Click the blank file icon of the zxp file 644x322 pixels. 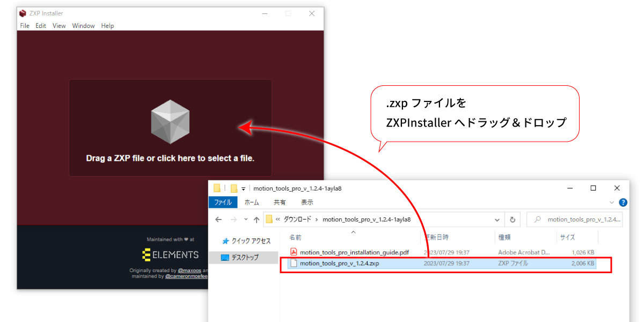pos(294,263)
